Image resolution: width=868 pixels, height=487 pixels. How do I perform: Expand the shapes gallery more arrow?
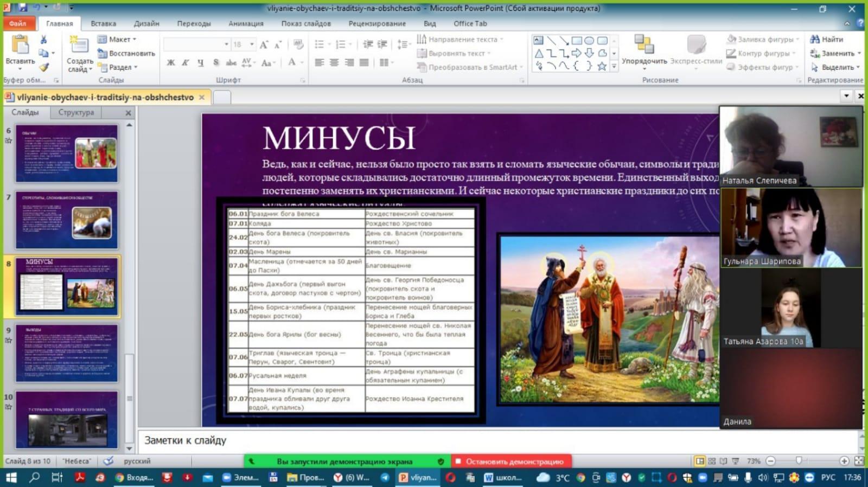[x=614, y=66]
